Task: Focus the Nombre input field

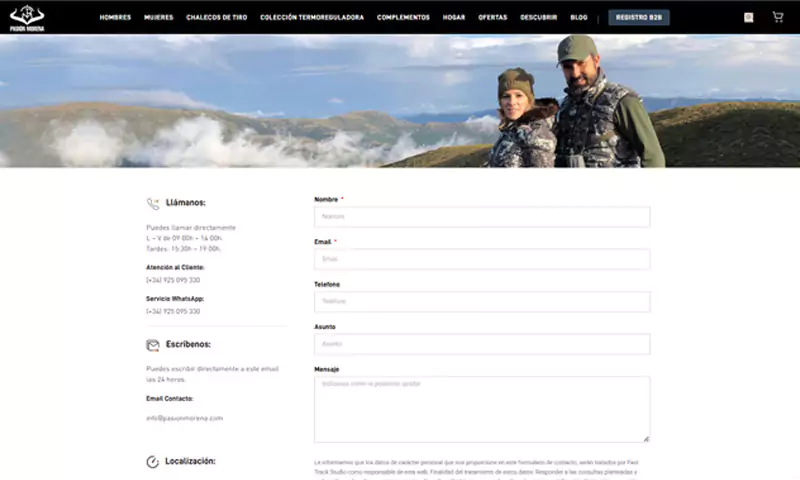Action: [482, 217]
